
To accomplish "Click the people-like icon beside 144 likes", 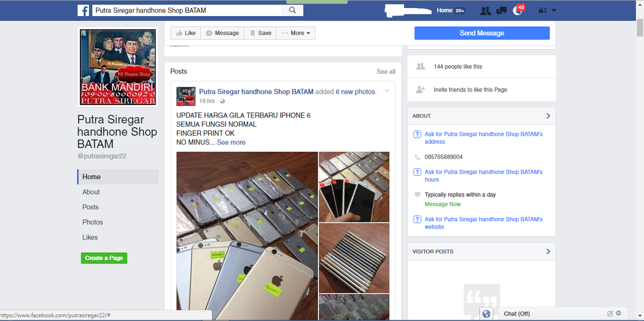I will 421,66.
